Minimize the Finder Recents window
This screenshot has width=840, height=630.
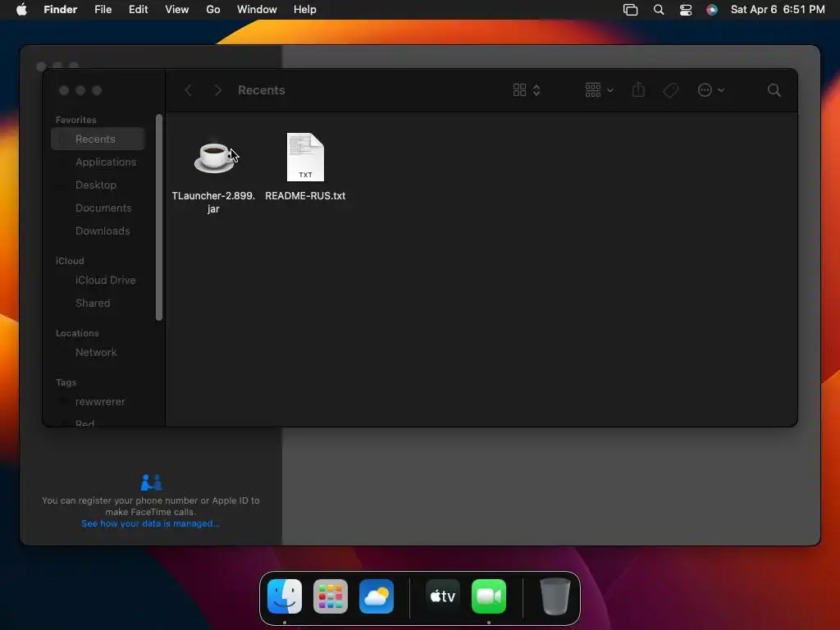click(80, 90)
